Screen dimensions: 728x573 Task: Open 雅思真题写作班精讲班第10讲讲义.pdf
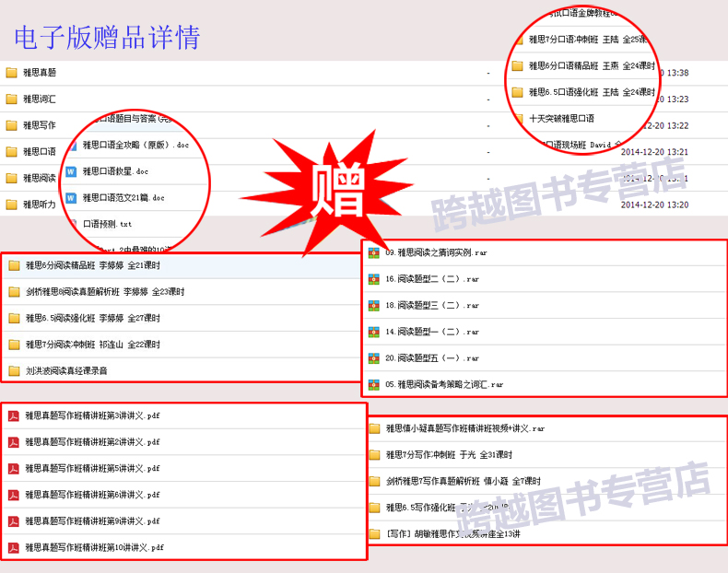tap(94, 548)
